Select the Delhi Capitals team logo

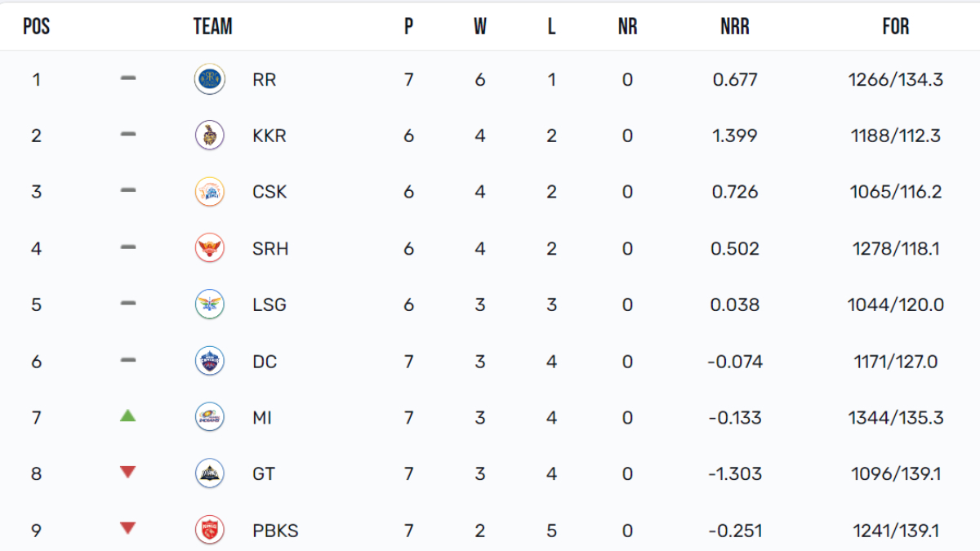click(x=210, y=361)
